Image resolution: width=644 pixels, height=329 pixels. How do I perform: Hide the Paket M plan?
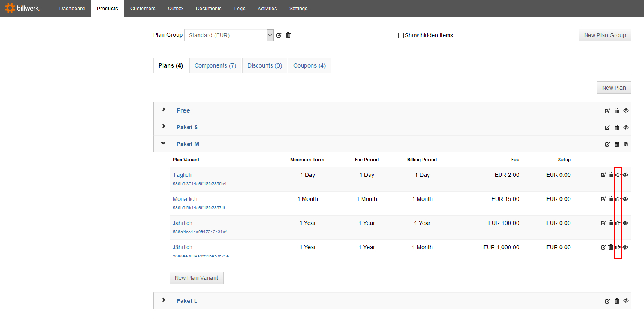(x=626, y=144)
